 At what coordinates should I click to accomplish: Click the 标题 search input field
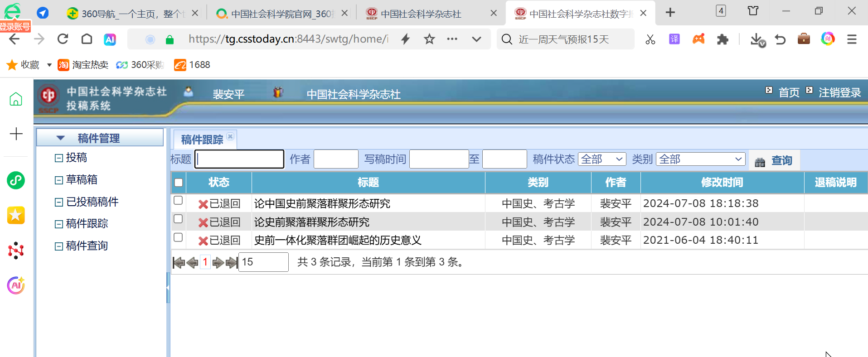(239, 159)
